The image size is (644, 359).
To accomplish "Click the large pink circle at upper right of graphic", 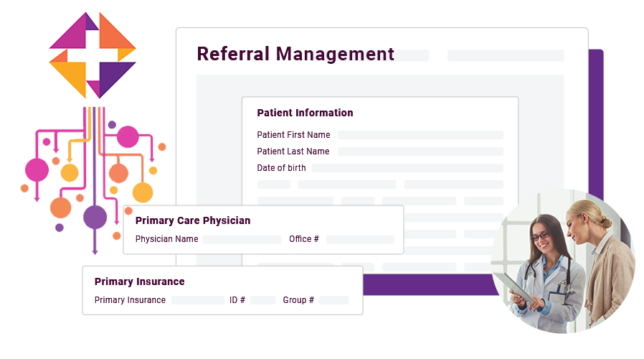I will coord(128,136).
